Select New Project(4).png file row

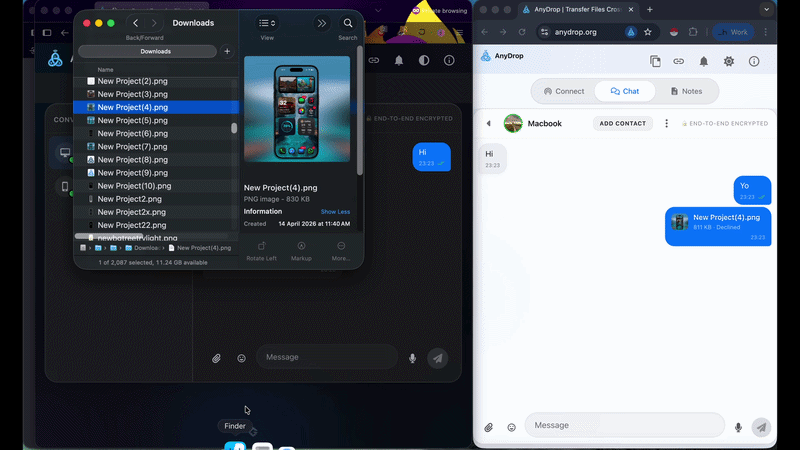(x=156, y=107)
